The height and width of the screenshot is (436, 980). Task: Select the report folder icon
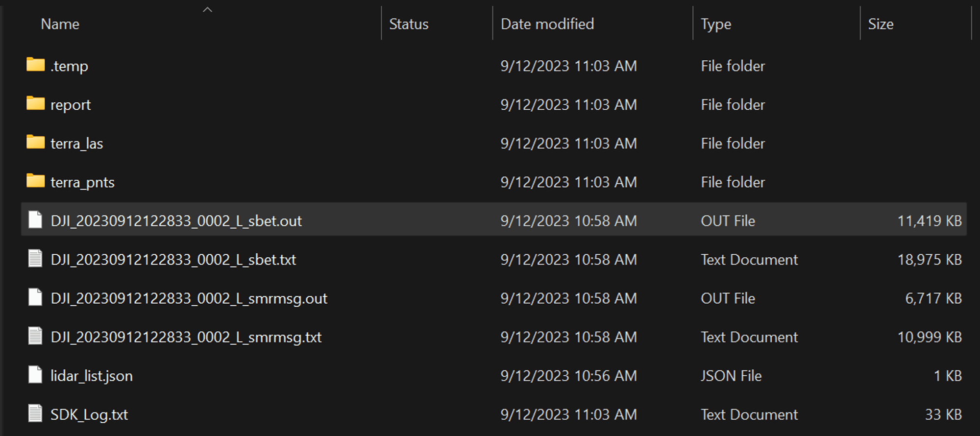[35, 103]
